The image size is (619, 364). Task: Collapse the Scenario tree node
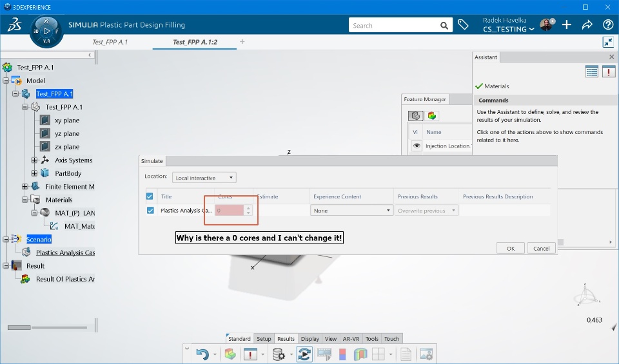click(6, 240)
